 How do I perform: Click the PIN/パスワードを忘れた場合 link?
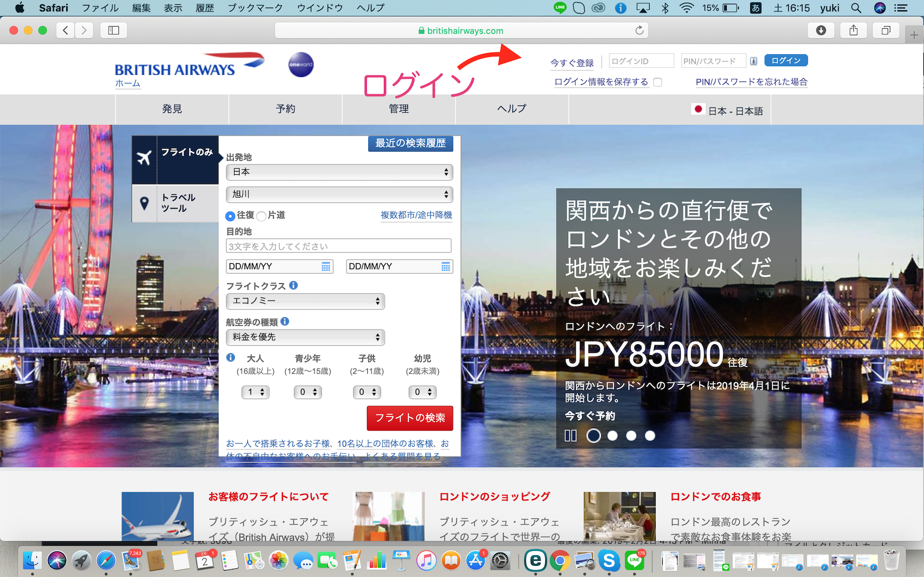tap(751, 82)
